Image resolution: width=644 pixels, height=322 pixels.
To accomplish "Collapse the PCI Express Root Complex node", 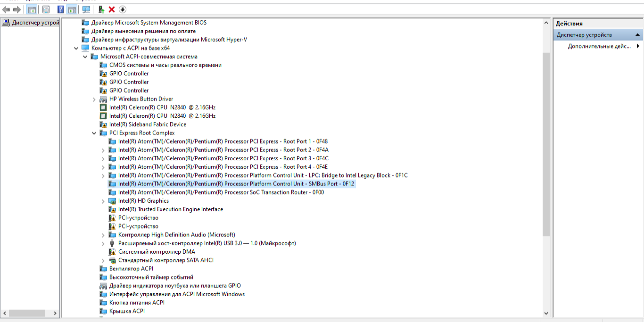I will click(x=94, y=133).
